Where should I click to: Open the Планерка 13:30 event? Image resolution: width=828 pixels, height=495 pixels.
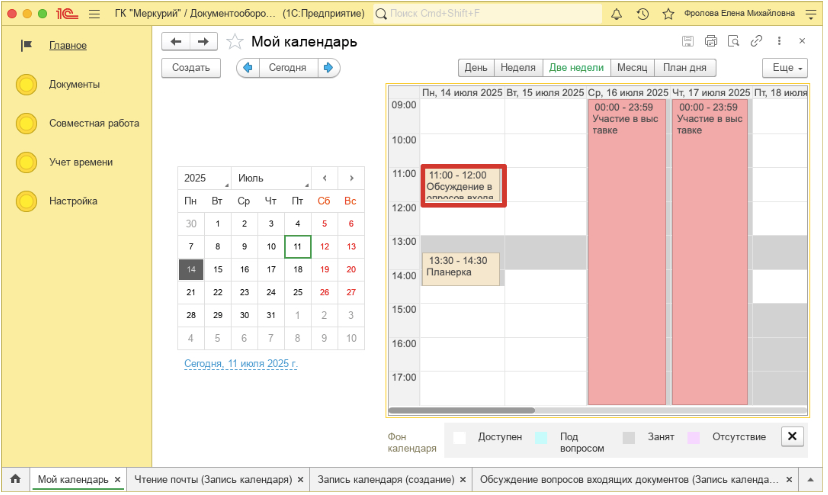click(x=460, y=268)
